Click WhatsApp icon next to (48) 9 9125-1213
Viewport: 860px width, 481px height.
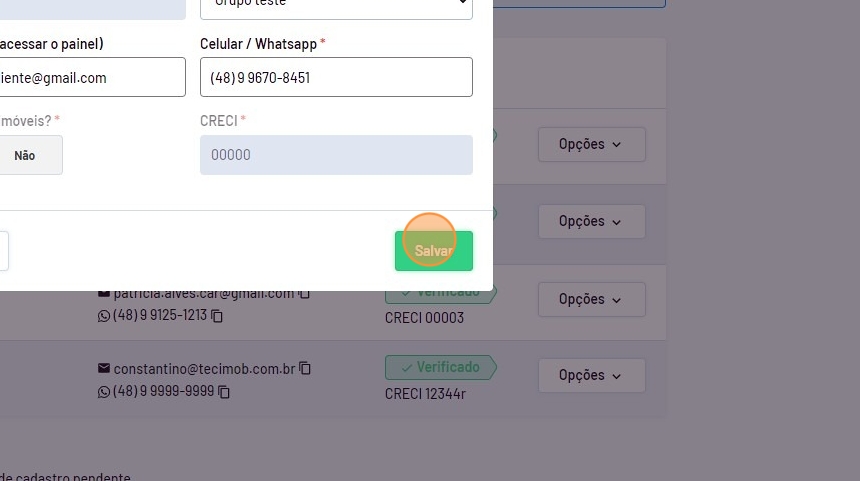click(104, 316)
